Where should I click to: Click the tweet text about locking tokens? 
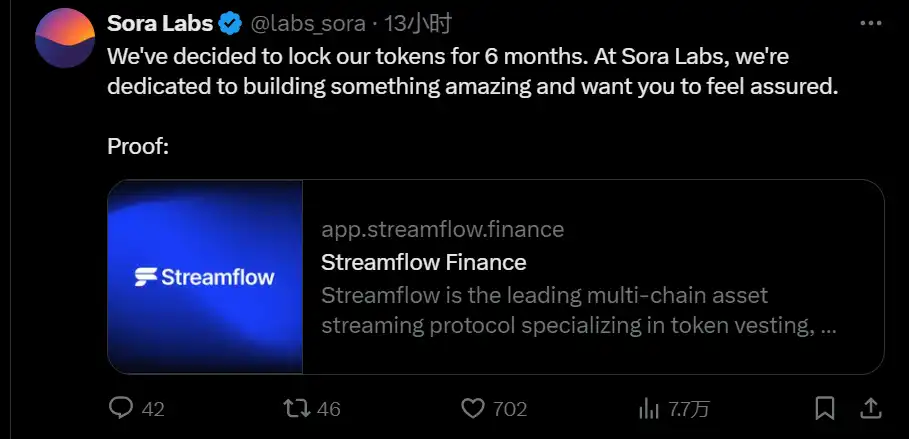coord(470,72)
